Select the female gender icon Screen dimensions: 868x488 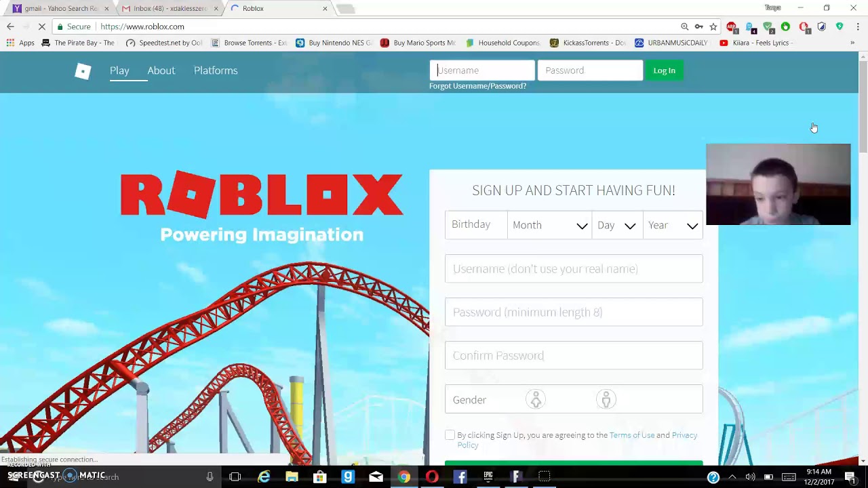coord(536,399)
